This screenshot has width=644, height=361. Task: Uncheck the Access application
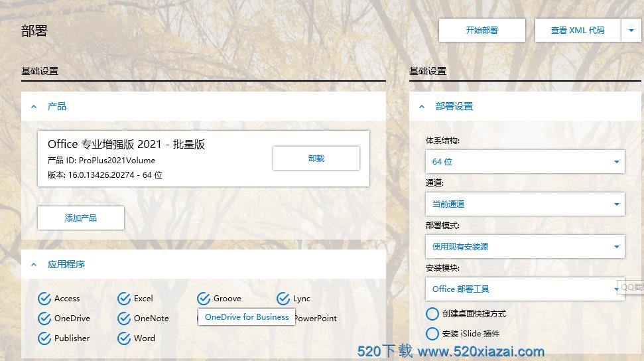[x=44, y=299]
